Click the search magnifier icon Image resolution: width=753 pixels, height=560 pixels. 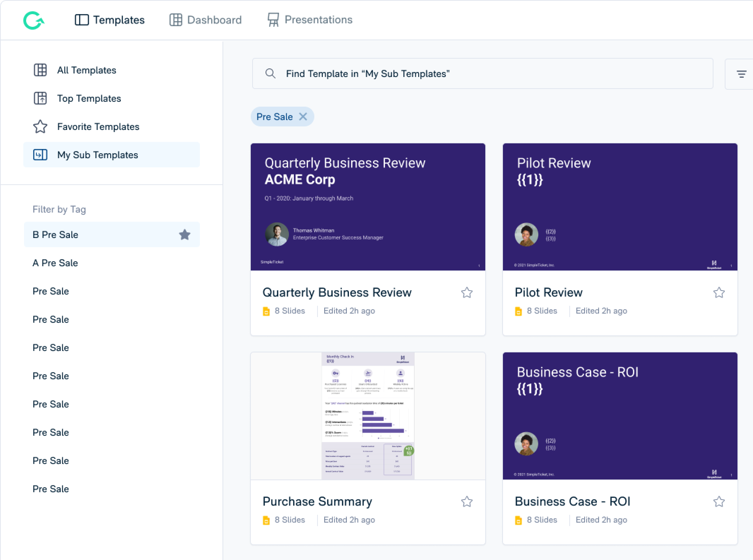(x=271, y=73)
